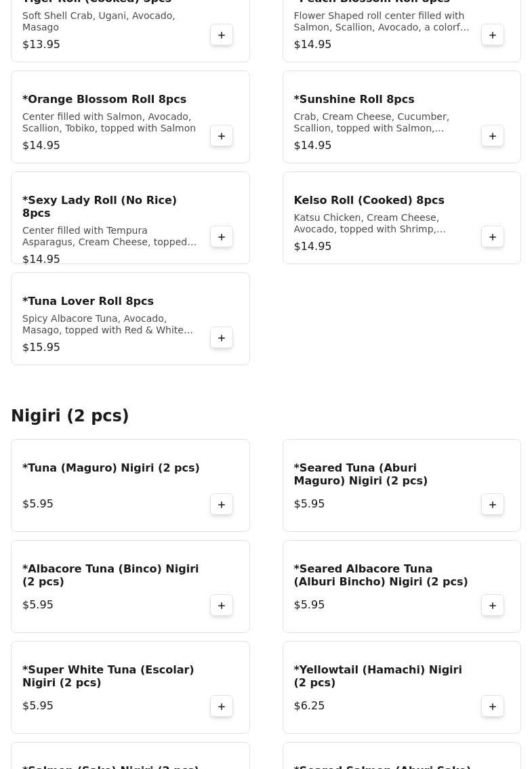532x769 pixels.
Task: Open Kelso Roll (Cooked) 8pcs details
Action: tap(369, 201)
